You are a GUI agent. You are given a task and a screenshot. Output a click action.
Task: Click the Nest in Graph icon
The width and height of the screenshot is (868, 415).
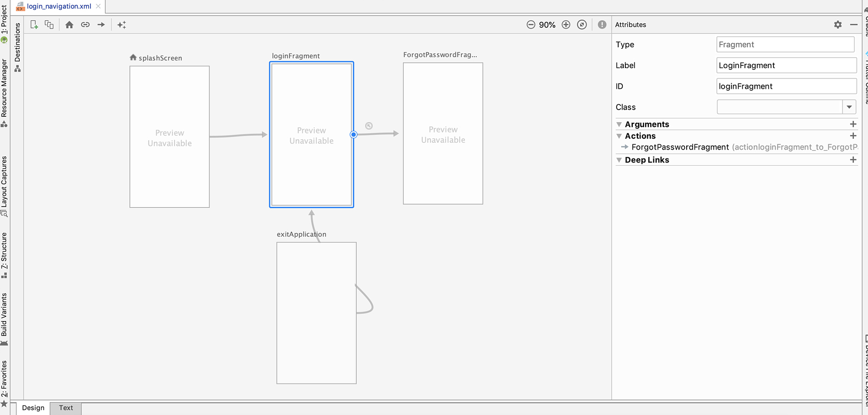tap(49, 24)
